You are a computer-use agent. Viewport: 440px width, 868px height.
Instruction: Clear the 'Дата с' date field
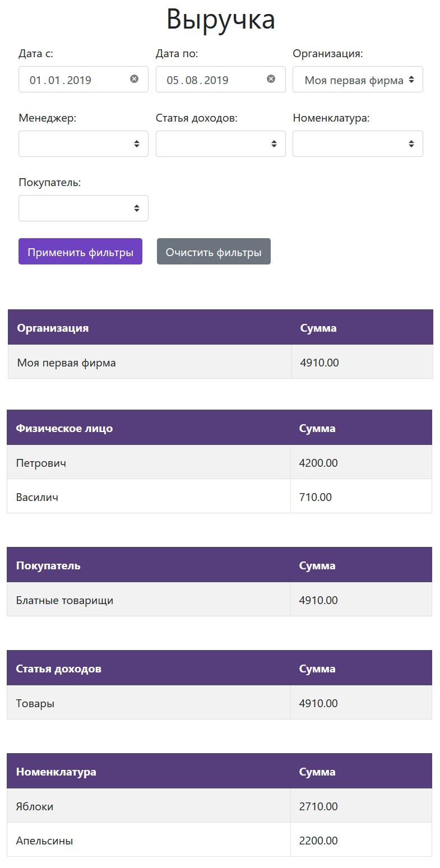pyautogui.click(x=135, y=79)
